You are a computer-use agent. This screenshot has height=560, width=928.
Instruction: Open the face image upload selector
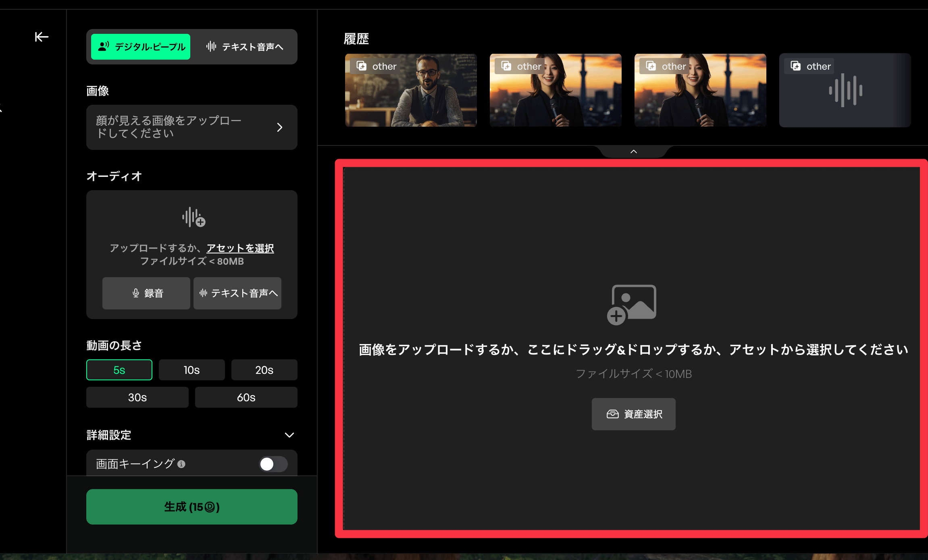coord(191,127)
